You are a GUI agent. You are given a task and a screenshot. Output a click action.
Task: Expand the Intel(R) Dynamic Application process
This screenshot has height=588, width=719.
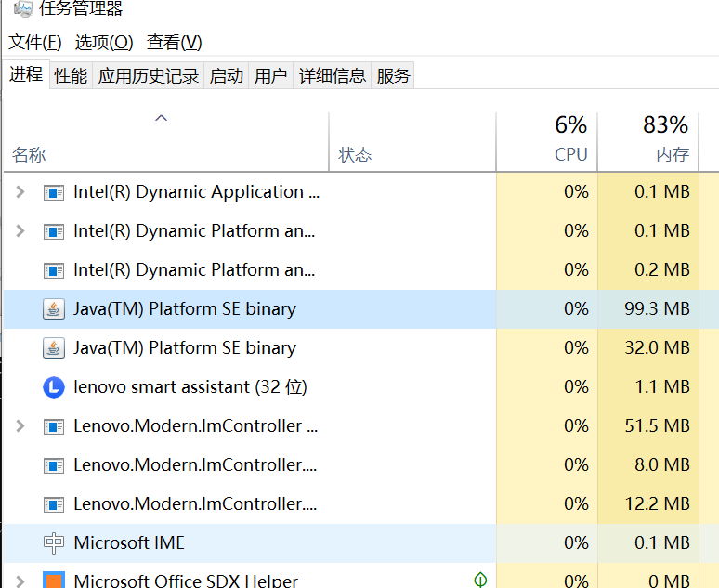pos(20,191)
